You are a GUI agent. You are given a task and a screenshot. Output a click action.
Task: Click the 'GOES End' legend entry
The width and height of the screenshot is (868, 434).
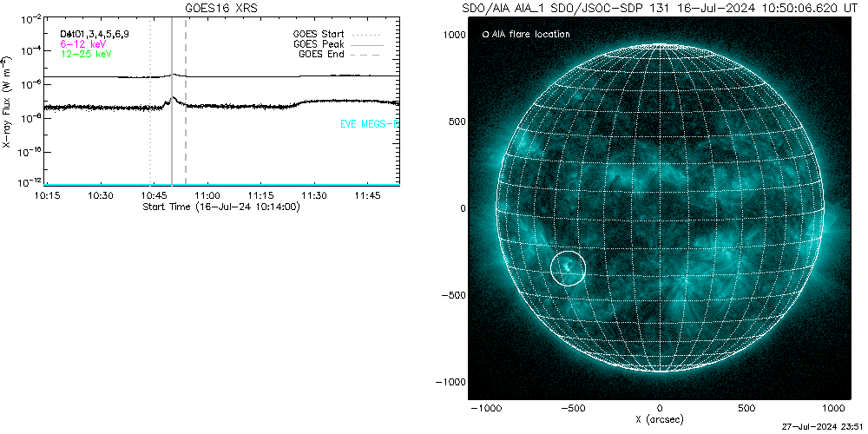point(340,54)
